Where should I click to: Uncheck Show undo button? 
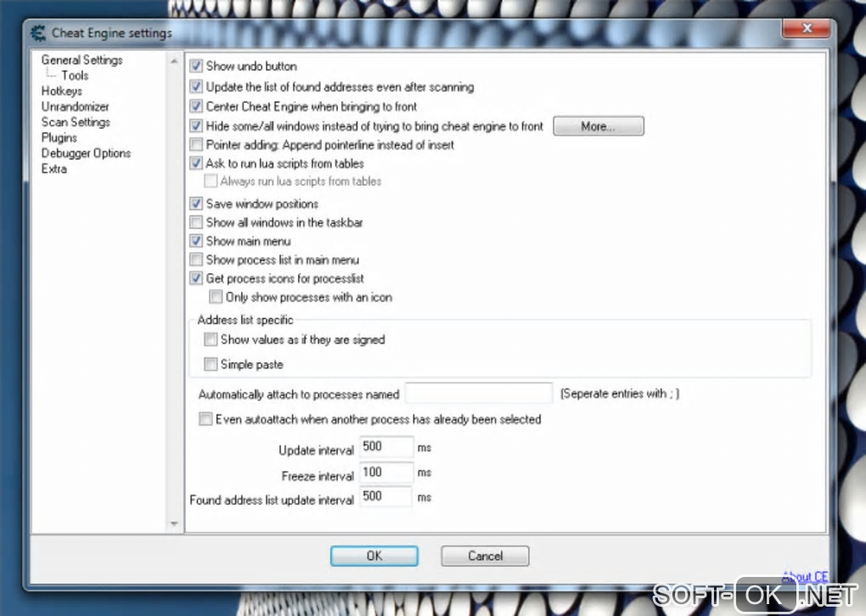(x=196, y=66)
